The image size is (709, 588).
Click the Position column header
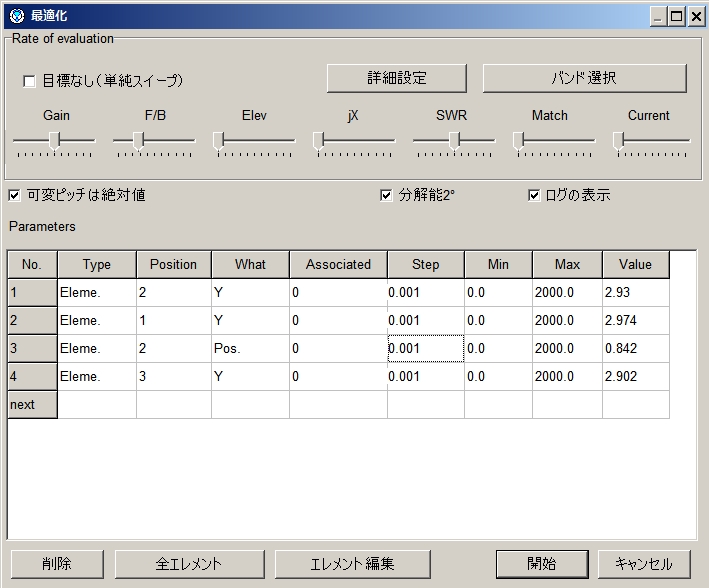coord(174,265)
